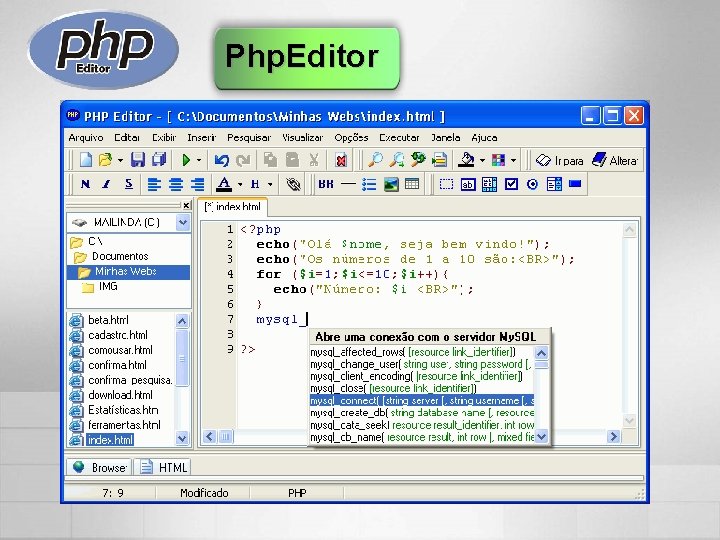Click the Paste toolbar icon
This screenshot has width=720, height=540.
292,160
